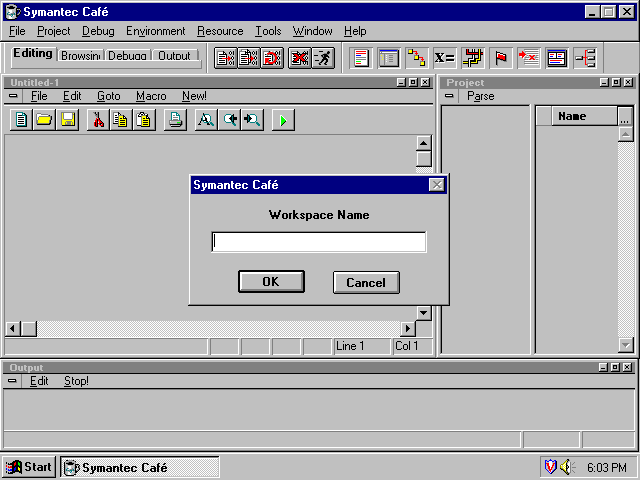
Task: Click the stop build icon with red X
Action: (x=299, y=58)
